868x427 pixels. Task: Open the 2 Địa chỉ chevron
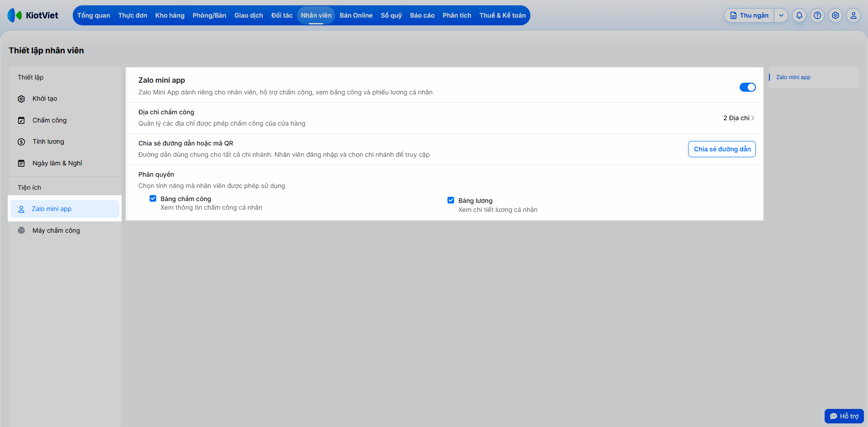(753, 118)
